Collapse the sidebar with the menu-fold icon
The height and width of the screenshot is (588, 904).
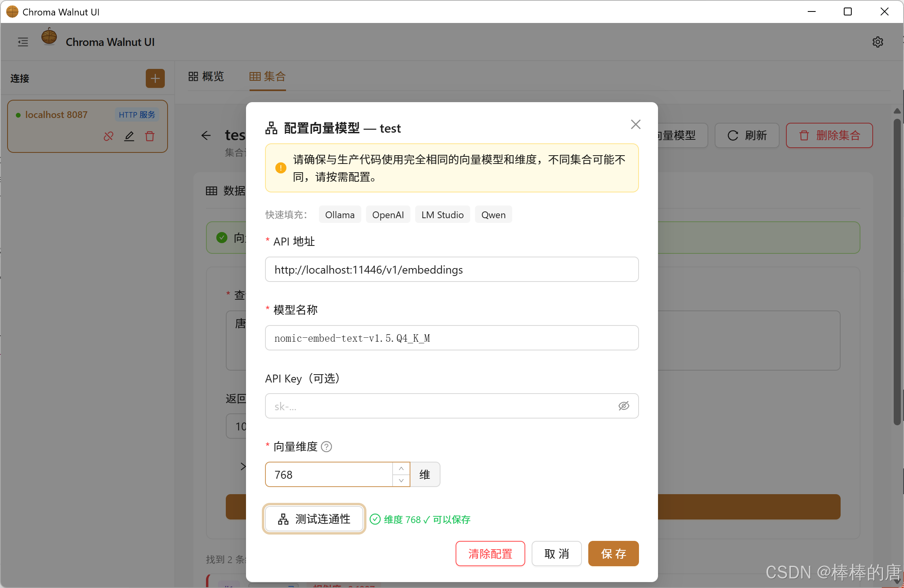(23, 42)
